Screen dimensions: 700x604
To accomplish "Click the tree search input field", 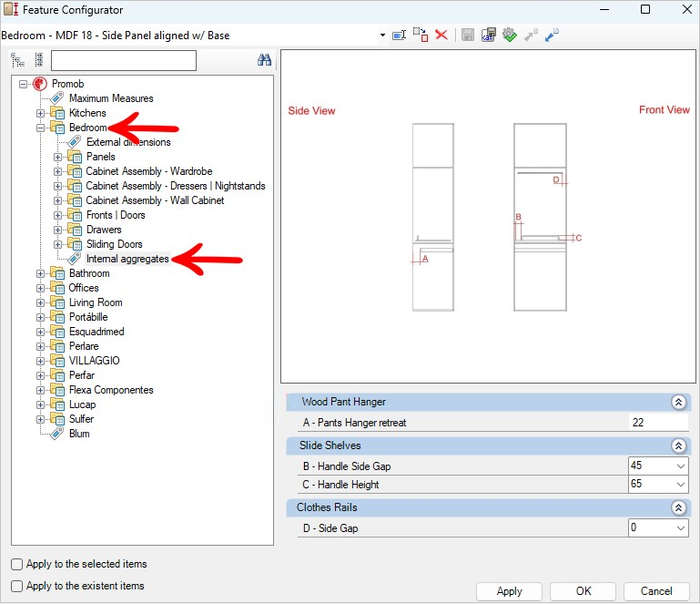I will [124, 60].
